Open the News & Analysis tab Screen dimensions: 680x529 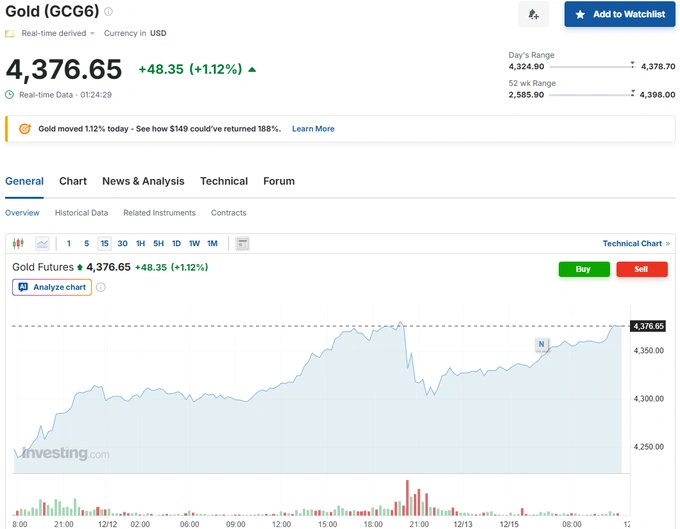143,181
